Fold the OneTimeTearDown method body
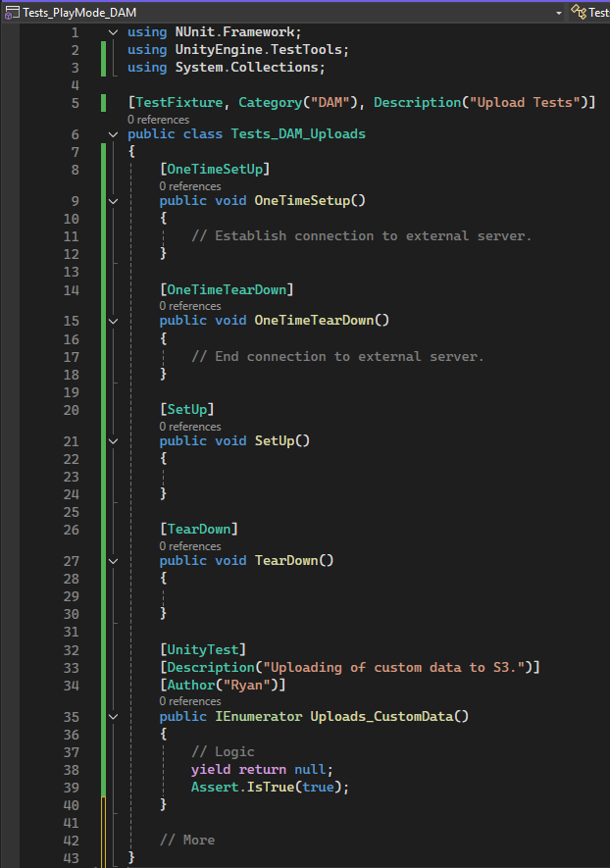The image size is (610, 868). (113, 321)
